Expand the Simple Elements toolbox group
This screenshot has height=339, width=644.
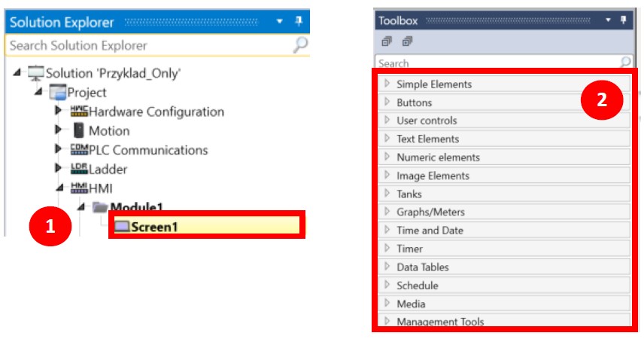(387, 84)
